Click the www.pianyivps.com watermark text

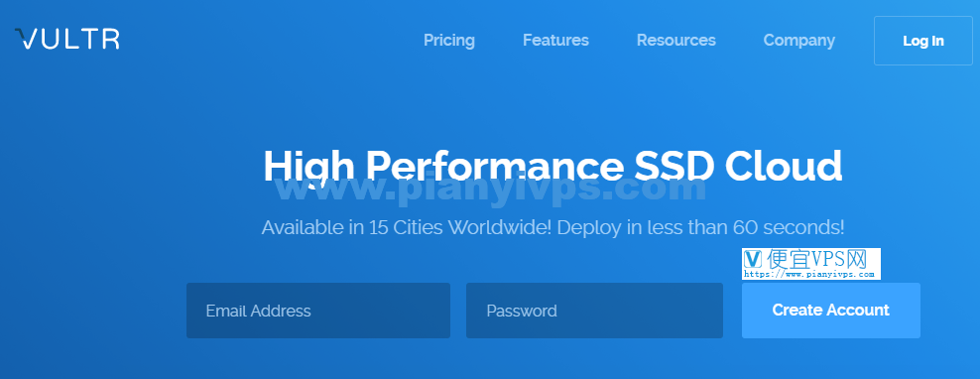point(491,187)
